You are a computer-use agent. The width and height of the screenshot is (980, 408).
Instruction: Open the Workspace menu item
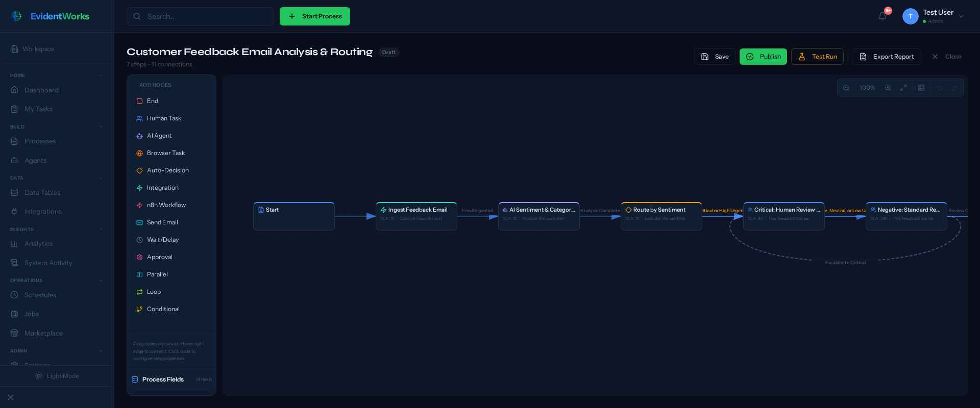click(x=57, y=49)
